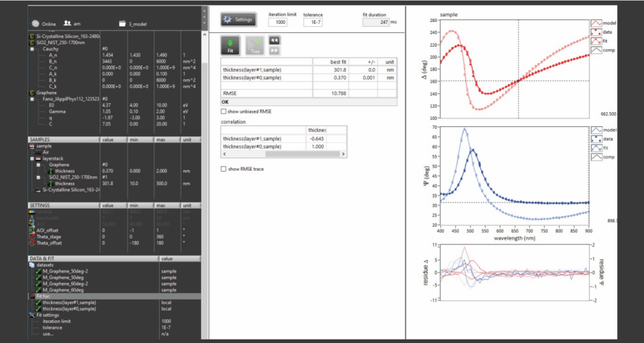Click correlation table scroll-right arrow
This screenshot has width=644, height=343.
(343, 154)
